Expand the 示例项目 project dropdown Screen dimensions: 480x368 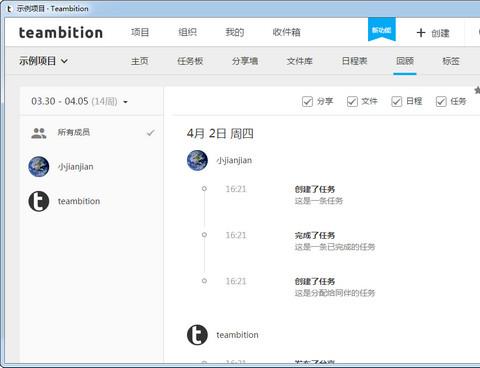pos(43,61)
